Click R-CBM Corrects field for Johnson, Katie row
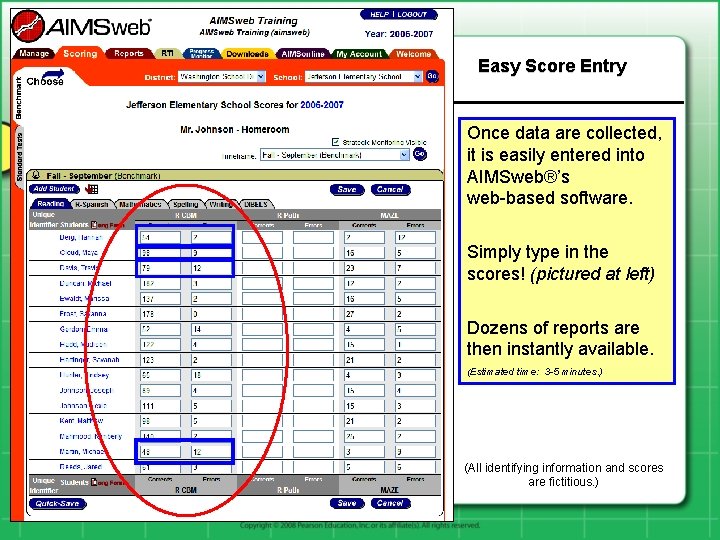 point(160,405)
